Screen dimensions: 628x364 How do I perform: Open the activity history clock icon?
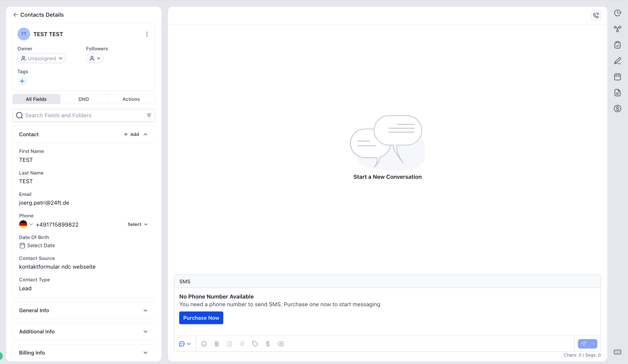pos(617,13)
